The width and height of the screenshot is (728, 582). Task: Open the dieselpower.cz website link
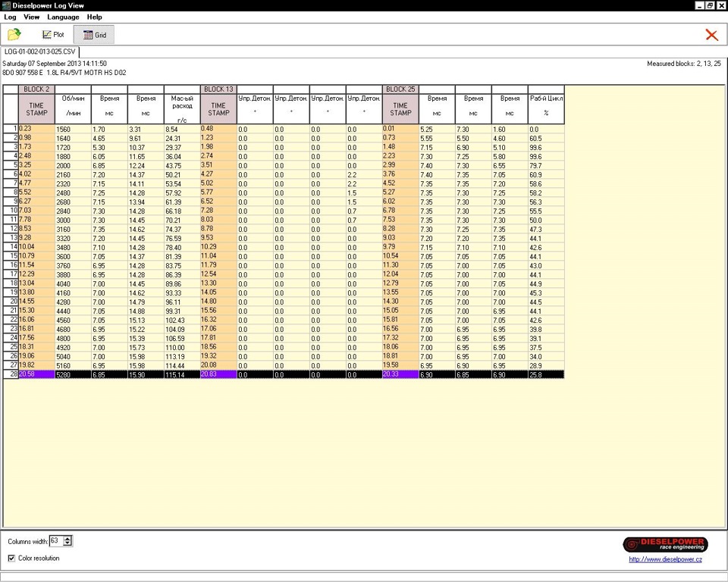665,560
